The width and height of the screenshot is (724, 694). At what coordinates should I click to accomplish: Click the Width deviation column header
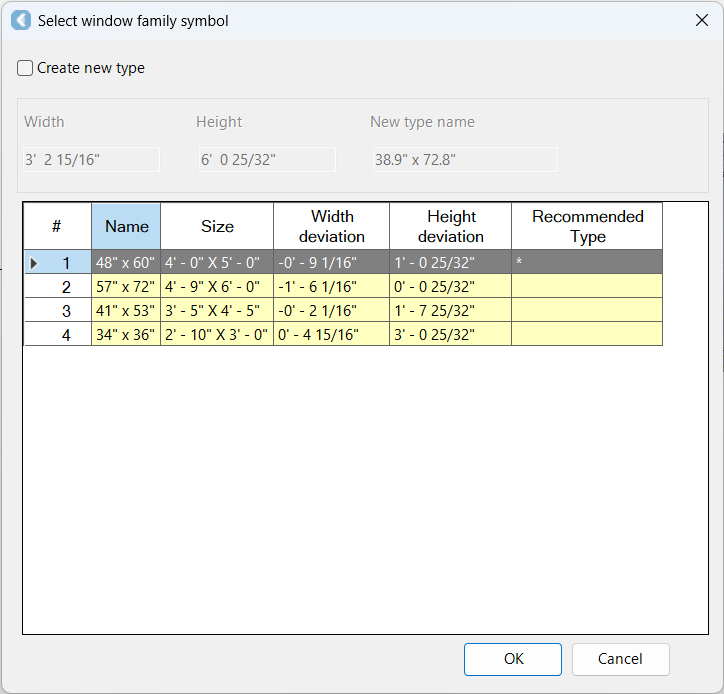[332, 226]
